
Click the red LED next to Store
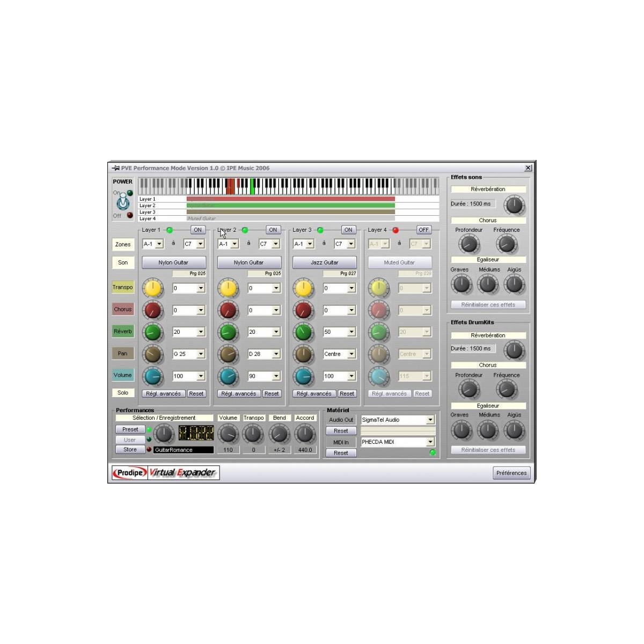(149, 450)
